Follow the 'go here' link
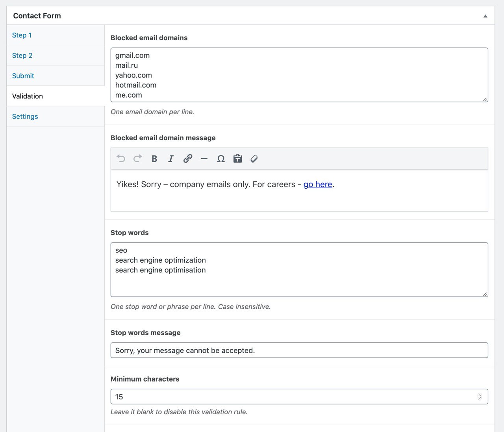The width and height of the screenshot is (504, 432). pyautogui.click(x=318, y=184)
